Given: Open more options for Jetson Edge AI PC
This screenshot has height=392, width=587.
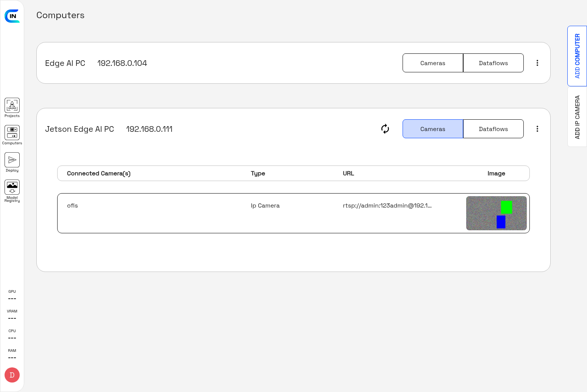Looking at the screenshot, I should (537, 129).
